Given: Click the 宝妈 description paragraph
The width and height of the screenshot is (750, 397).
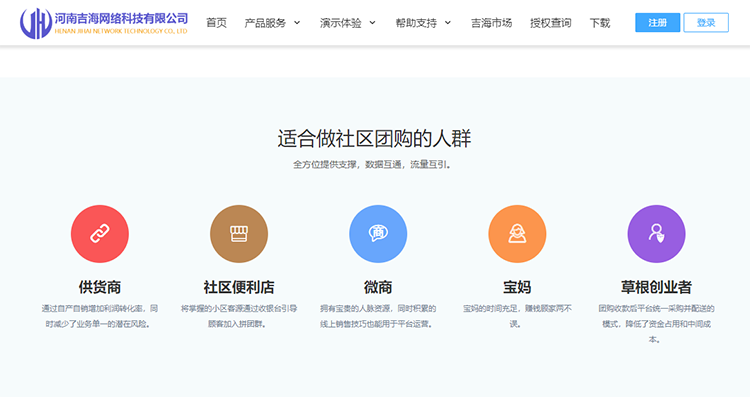Looking at the screenshot, I should coord(517,316).
